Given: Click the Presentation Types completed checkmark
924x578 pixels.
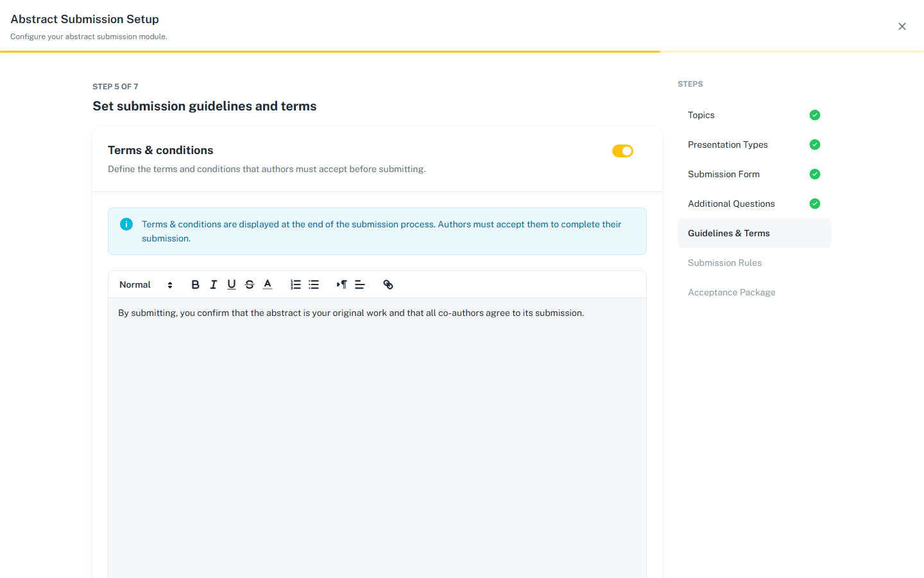Looking at the screenshot, I should pyautogui.click(x=815, y=144).
